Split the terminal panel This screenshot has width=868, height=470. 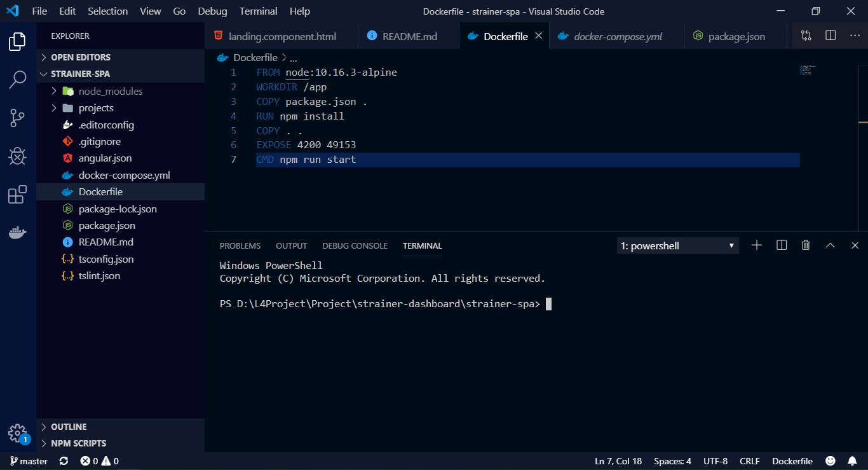pyautogui.click(x=782, y=245)
